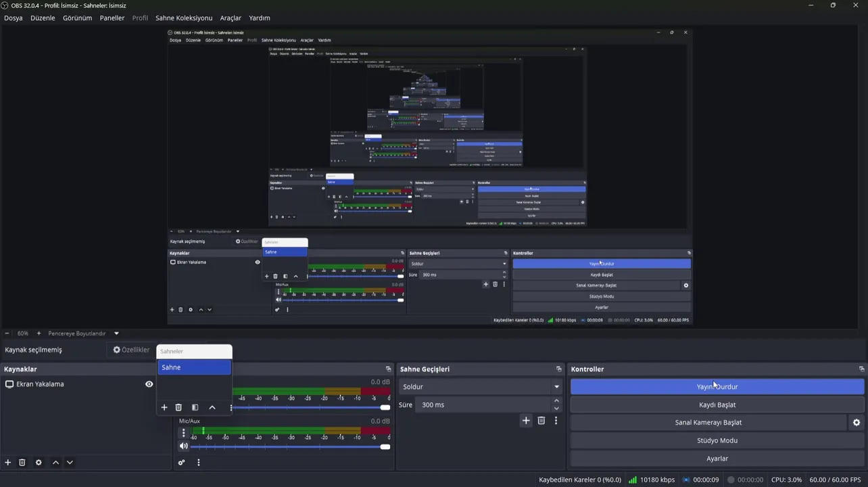The width and height of the screenshot is (868, 487).
Task: Remove source using Kaynaklar trash icon
Action: (x=22, y=463)
